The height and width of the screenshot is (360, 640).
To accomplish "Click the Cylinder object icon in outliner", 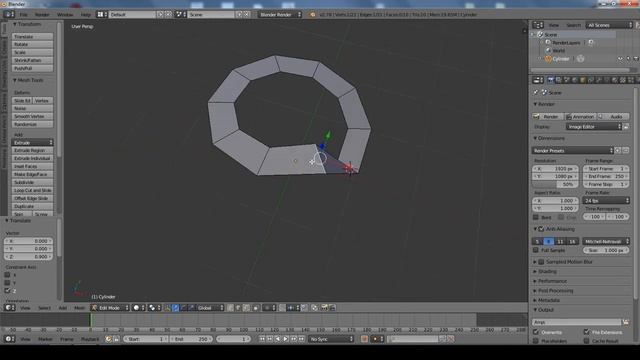I will 548,59.
